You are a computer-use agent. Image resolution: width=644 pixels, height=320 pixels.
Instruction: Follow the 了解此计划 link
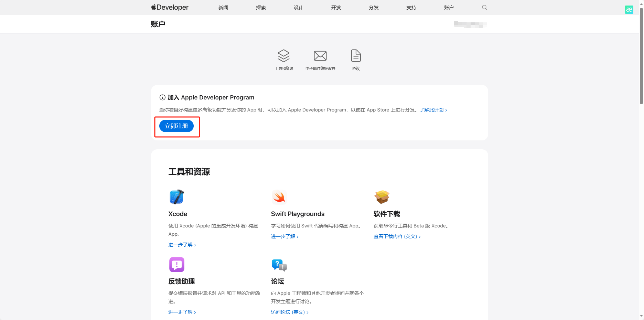coord(433,110)
